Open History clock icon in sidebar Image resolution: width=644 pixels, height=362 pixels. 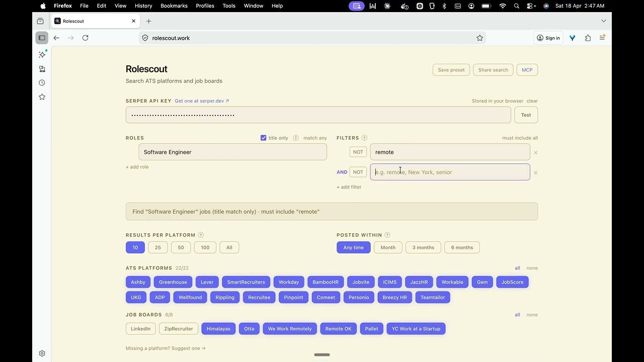click(42, 82)
